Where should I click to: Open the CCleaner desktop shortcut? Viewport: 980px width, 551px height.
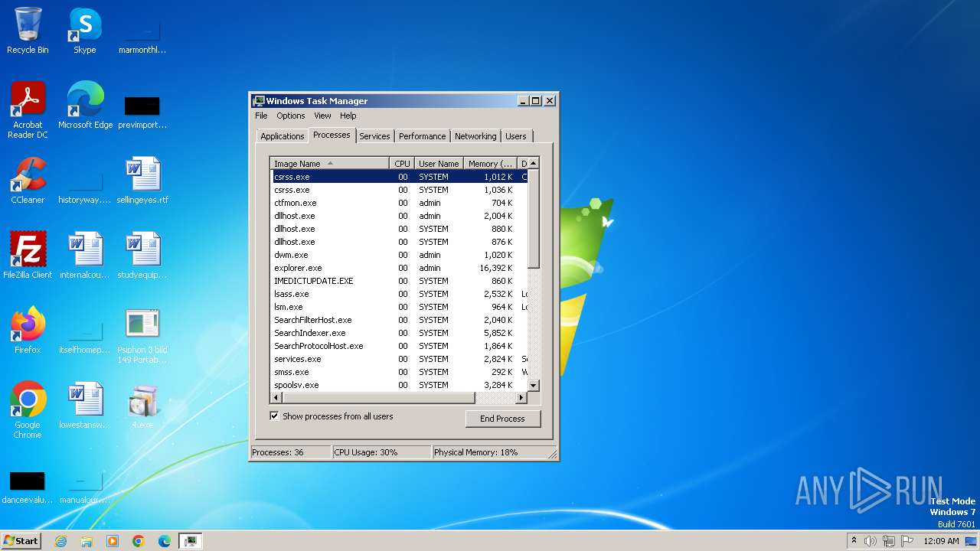28,180
